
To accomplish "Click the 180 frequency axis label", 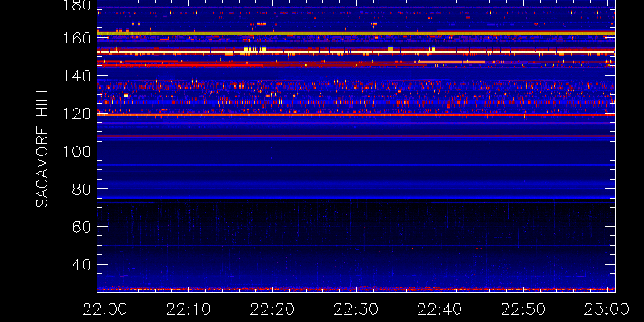I will pos(76,5).
